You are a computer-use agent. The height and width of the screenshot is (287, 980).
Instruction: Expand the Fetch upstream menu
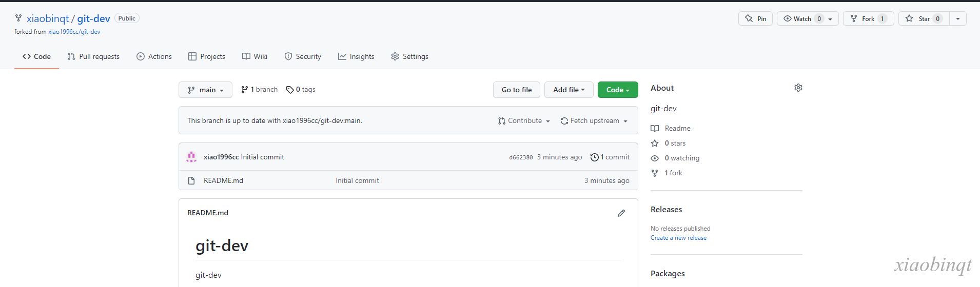[x=594, y=121]
